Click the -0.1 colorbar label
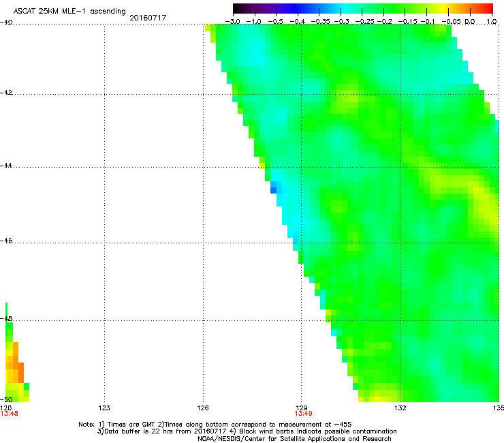 click(428, 22)
